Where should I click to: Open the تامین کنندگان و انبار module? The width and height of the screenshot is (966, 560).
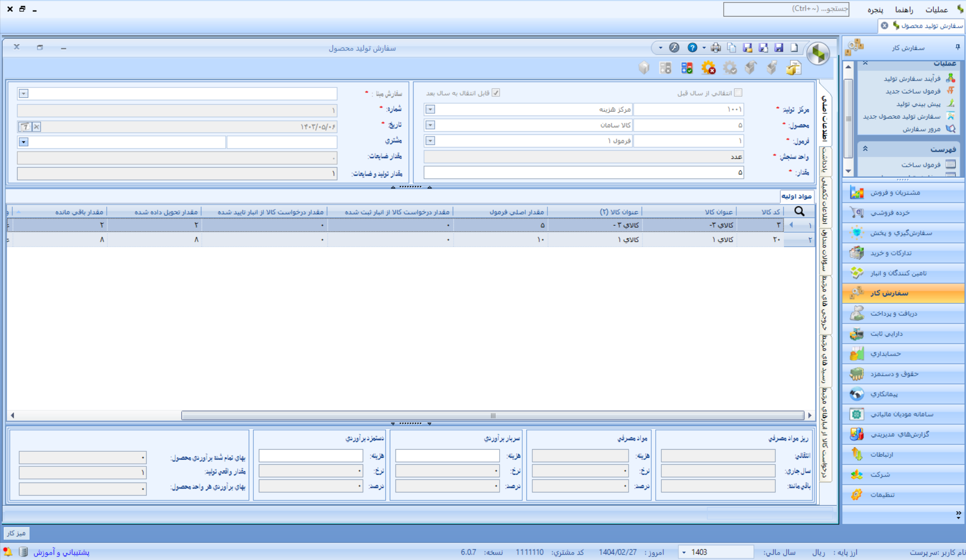904,273
